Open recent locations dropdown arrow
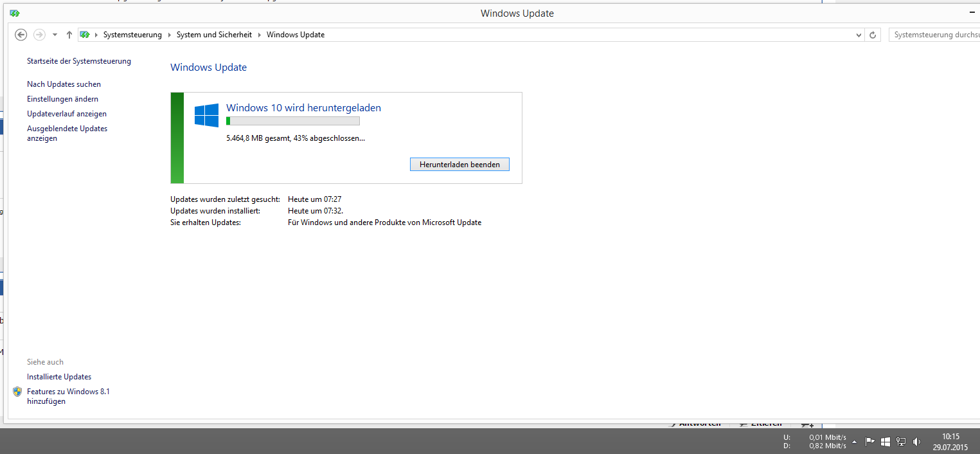 [x=55, y=35]
